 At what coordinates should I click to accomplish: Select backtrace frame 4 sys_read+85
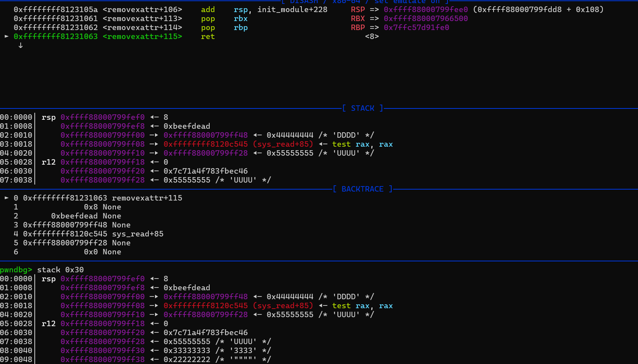(94, 234)
